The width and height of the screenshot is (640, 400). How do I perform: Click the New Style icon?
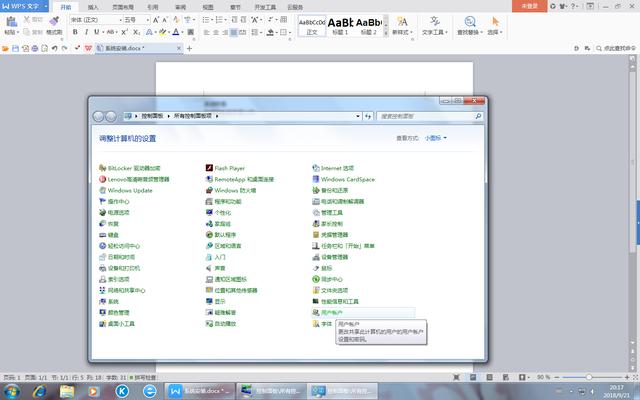click(402, 22)
